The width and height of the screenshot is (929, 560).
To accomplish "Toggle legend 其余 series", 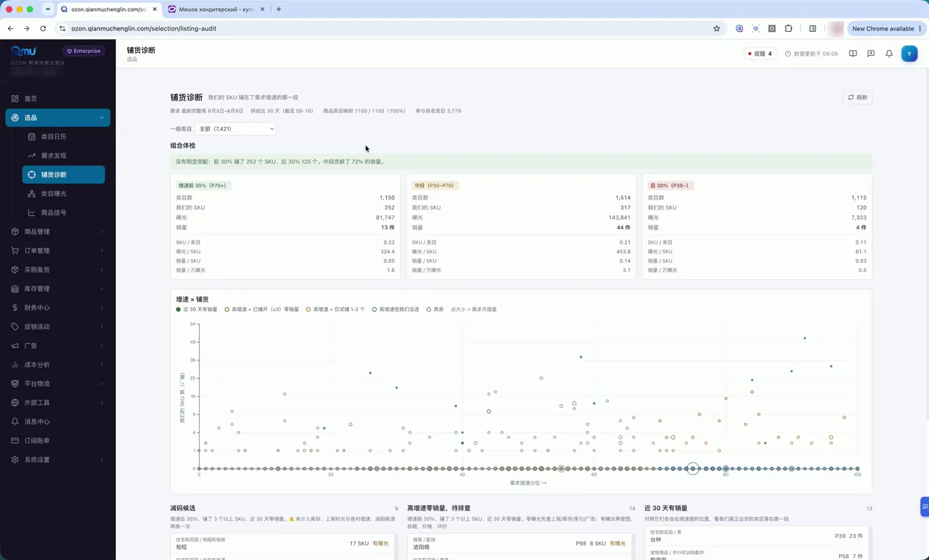I will pyautogui.click(x=435, y=309).
